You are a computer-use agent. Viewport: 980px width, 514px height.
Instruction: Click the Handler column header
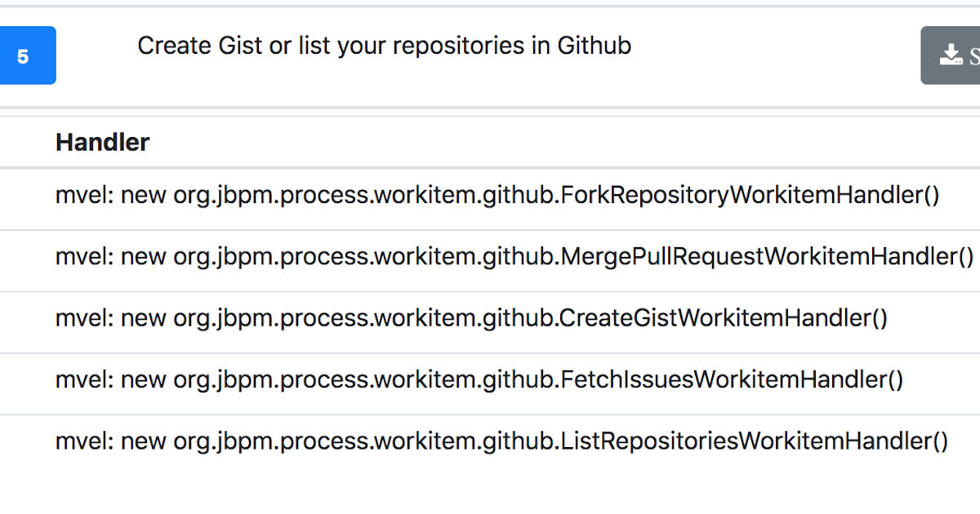tap(102, 142)
